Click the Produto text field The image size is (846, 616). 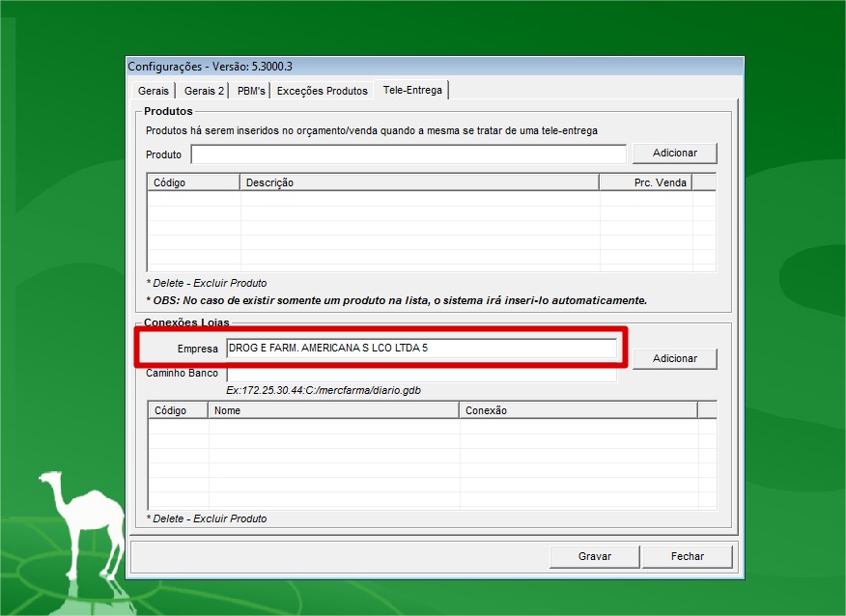408,154
